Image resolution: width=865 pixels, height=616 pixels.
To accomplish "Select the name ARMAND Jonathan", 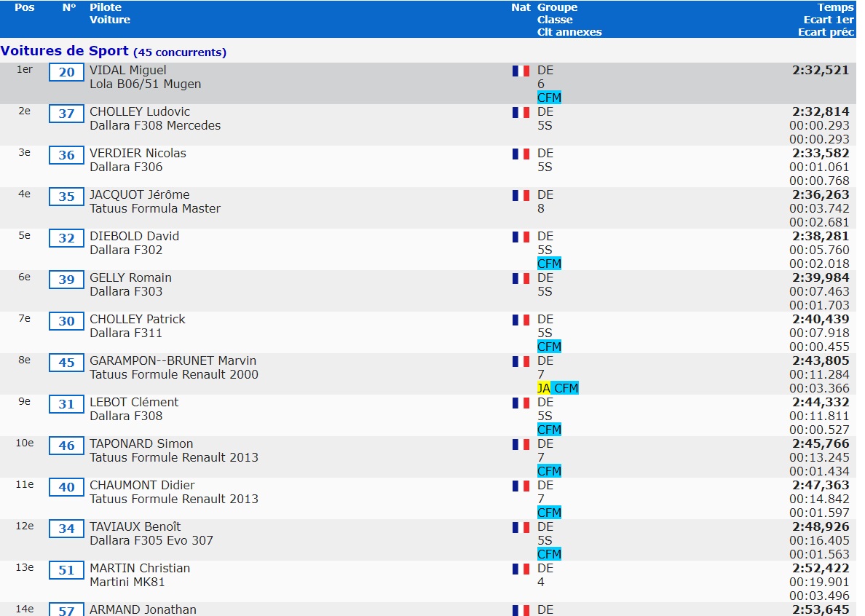I will [143, 609].
